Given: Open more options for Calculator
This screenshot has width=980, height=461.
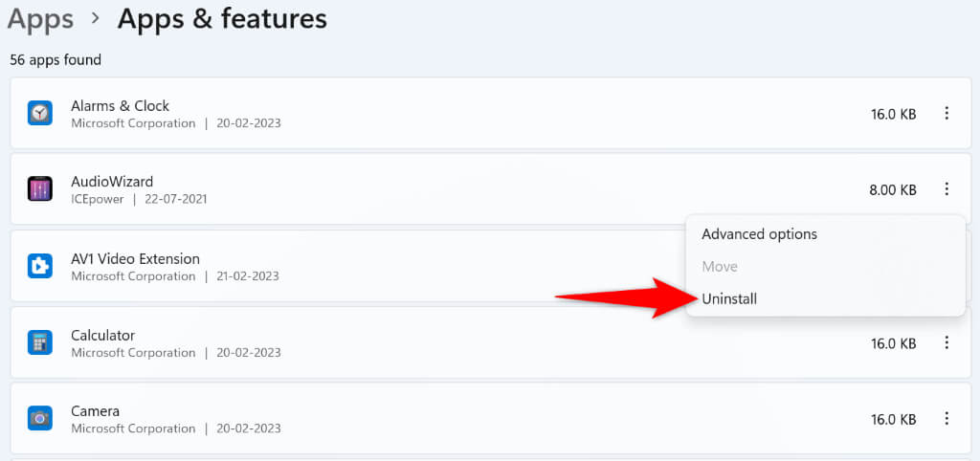Looking at the screenshot, I should [947, 342].
